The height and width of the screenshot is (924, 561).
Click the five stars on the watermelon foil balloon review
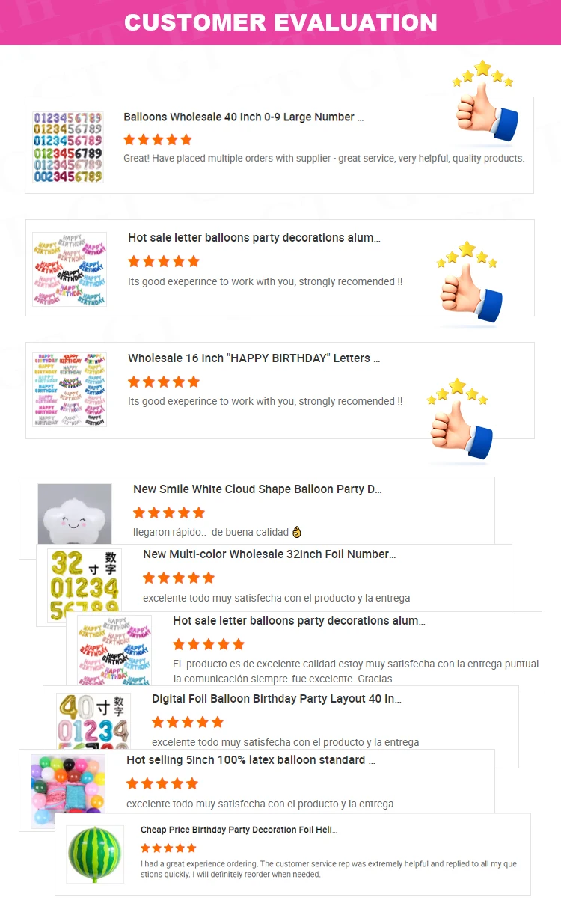coord(168,848)
